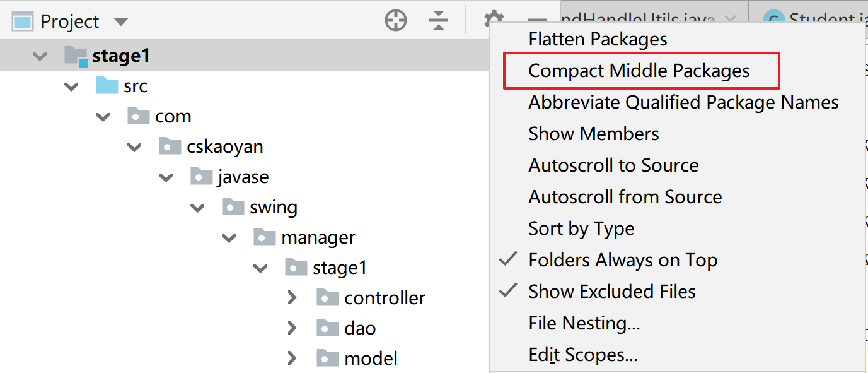Click the gear settings icon in Project panel
This screenshot has height=373, width=868.
coord(492,18)
